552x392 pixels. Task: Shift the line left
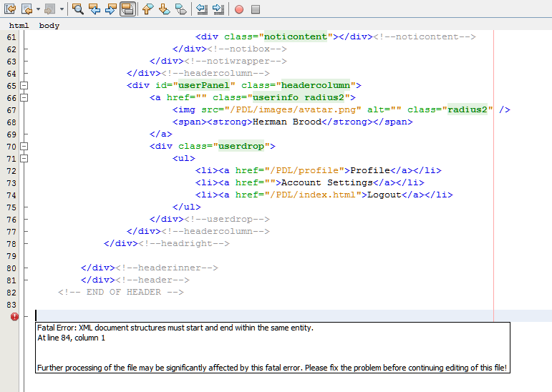[x=202, y=9]
